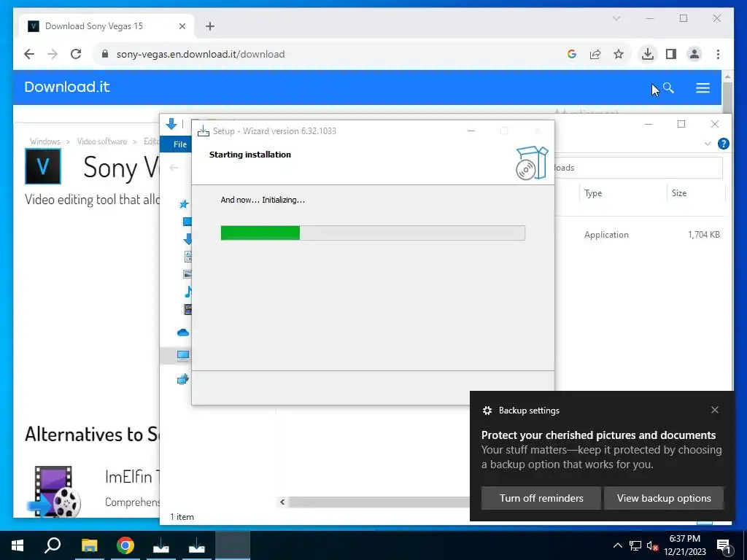The image size is (747, 560).
Task: Select This PC in Explorer sidebar
Action: click(x=183, y=355)
